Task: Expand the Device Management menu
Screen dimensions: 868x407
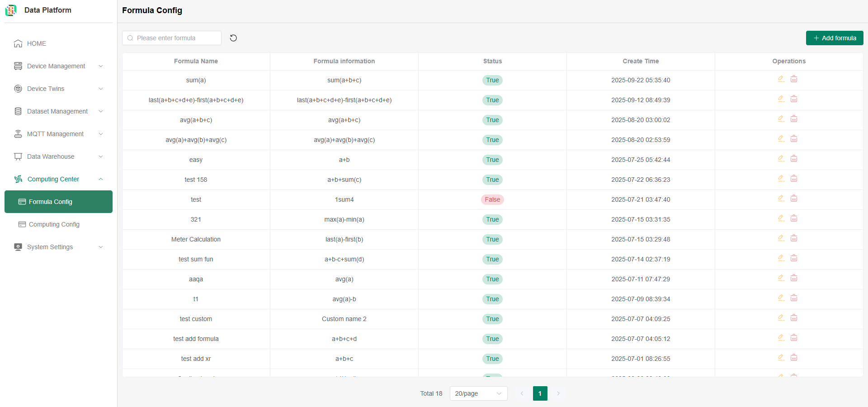Action: [x=58, y=66]
